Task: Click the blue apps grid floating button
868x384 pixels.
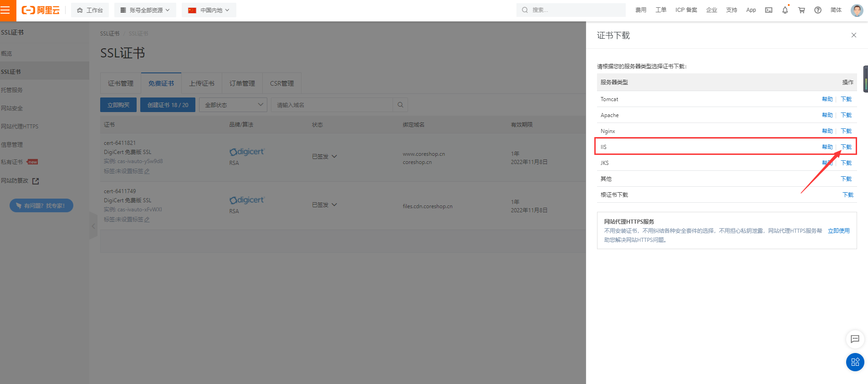Action: pos(855,362)
